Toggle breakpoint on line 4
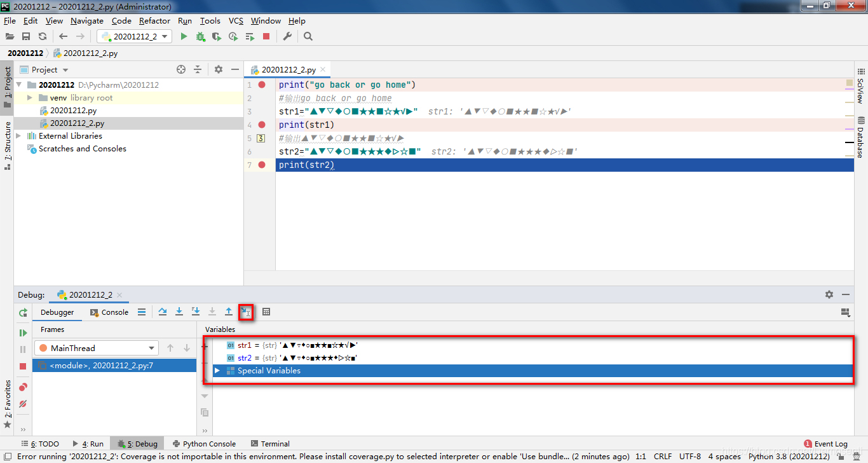Viewport: 868px width, 463px height. (262, 125)
